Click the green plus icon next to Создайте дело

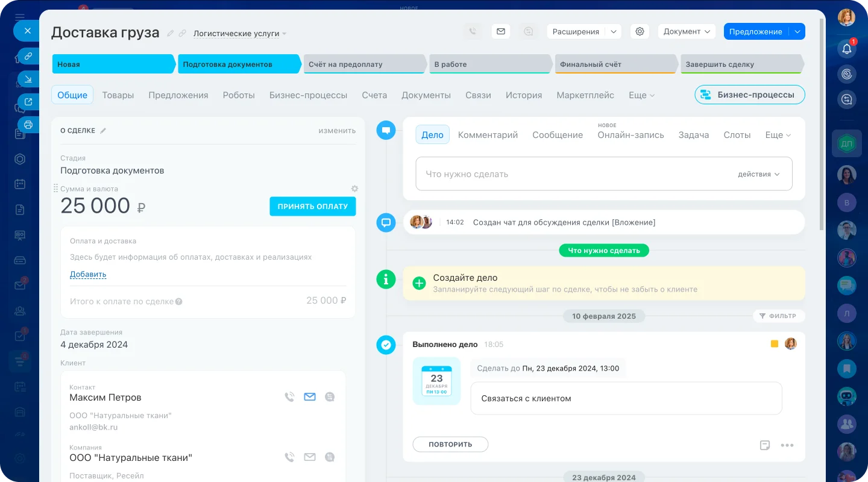pos(419,283)
